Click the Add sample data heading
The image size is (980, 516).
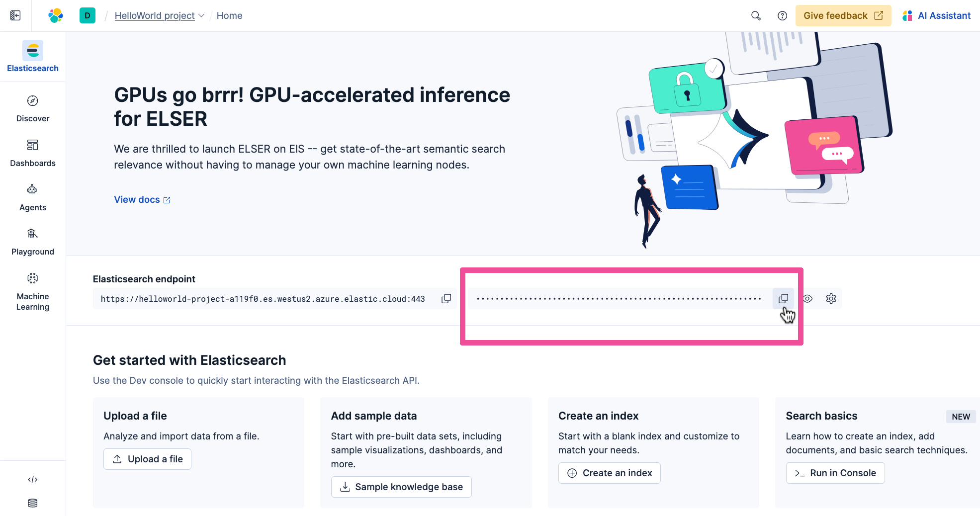pos(374,416)
